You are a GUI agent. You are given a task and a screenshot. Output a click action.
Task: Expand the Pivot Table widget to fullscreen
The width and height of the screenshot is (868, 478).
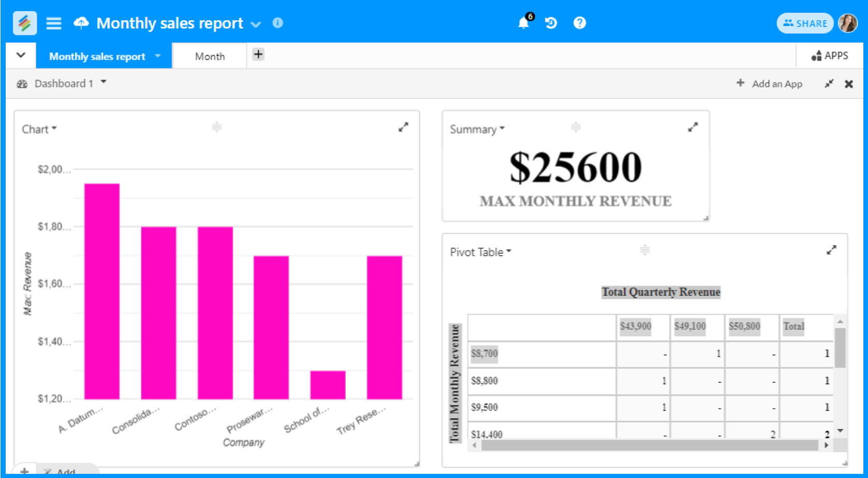point(831,250)
